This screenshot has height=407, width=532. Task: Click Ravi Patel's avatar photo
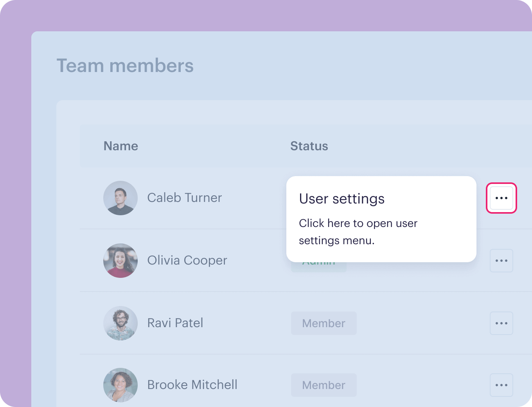click(120, 323)
